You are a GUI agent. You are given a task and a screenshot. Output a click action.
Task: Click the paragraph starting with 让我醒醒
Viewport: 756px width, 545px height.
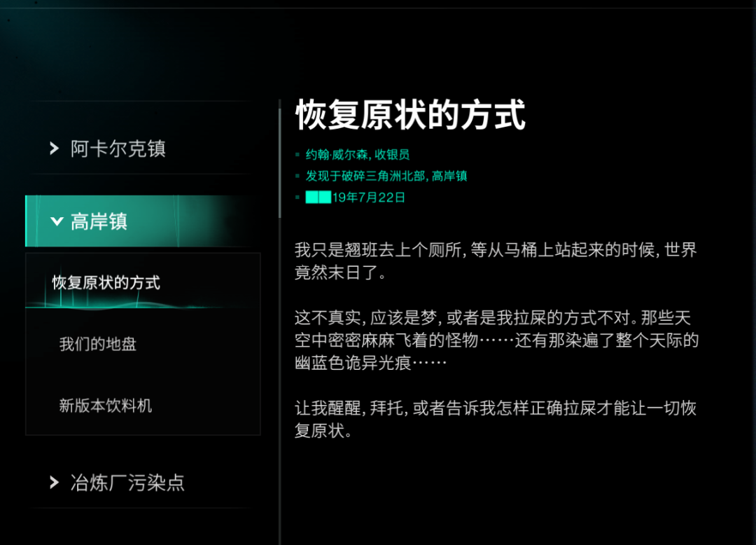coord(495,419)
